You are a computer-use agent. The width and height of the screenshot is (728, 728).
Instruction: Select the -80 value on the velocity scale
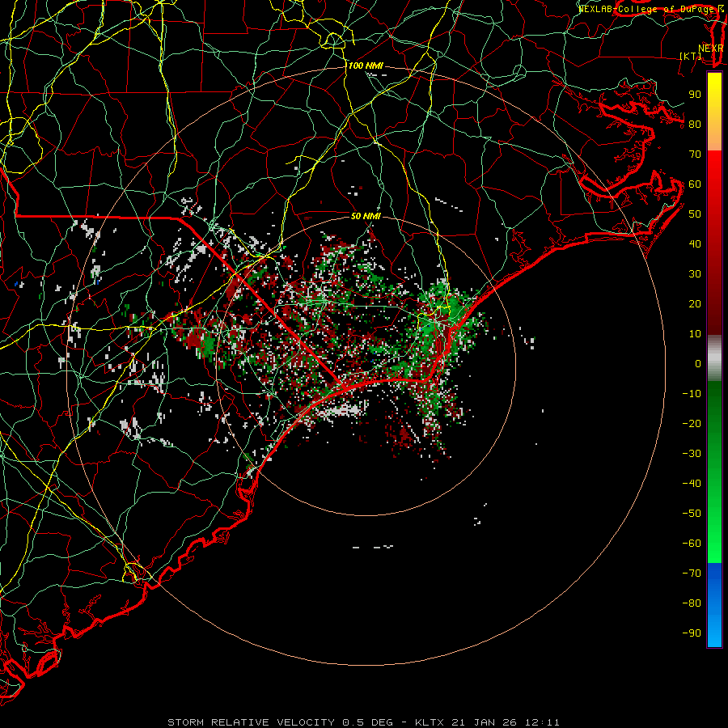[x=692, y=603]
